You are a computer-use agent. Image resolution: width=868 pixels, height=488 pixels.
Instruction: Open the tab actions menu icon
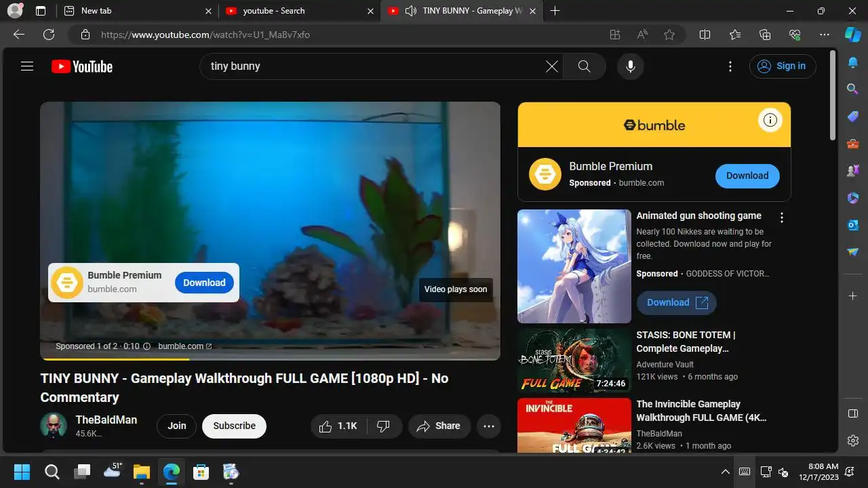tap(41, 11)
